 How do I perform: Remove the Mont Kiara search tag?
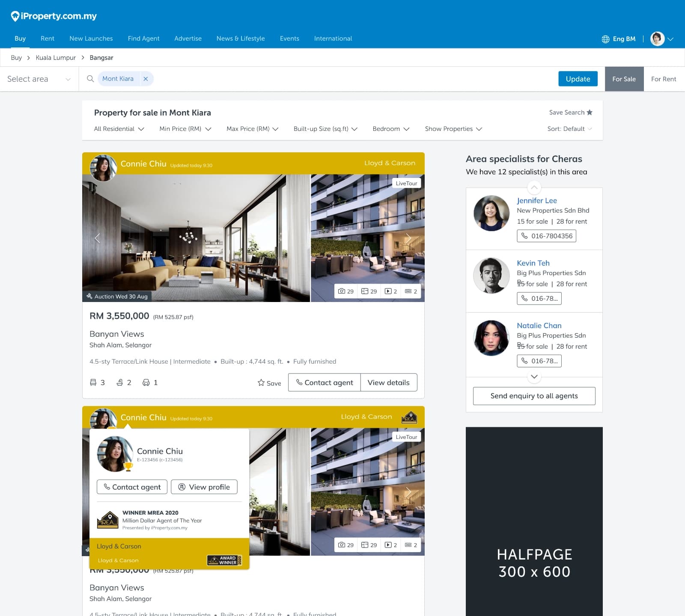point(146,79)
